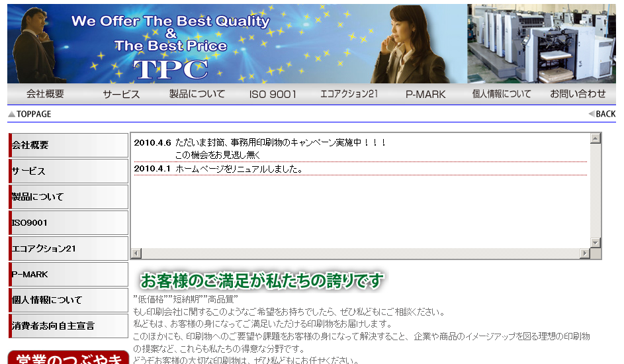Image resolution: width=624 pixels, height=364 pixels.
Task: Click the 会社概要 sidebar button
Action: 68,145
